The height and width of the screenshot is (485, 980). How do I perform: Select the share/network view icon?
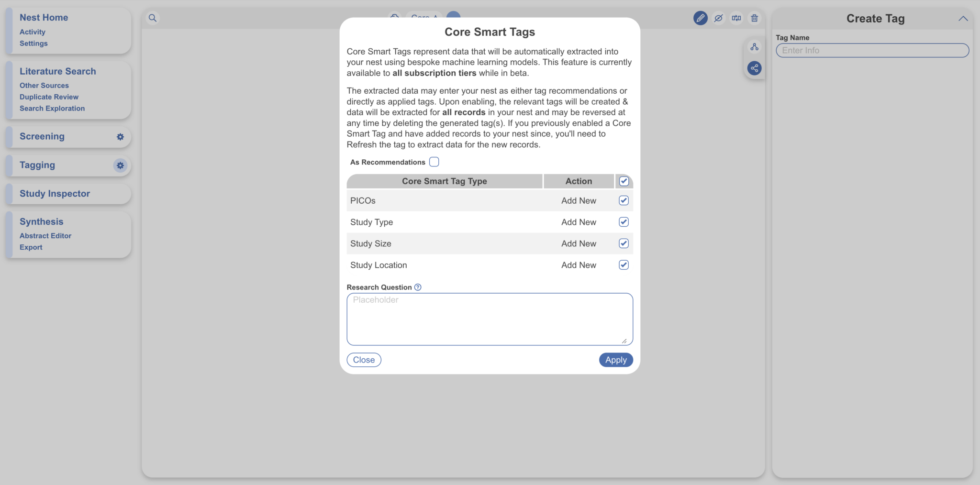[754, 68]
